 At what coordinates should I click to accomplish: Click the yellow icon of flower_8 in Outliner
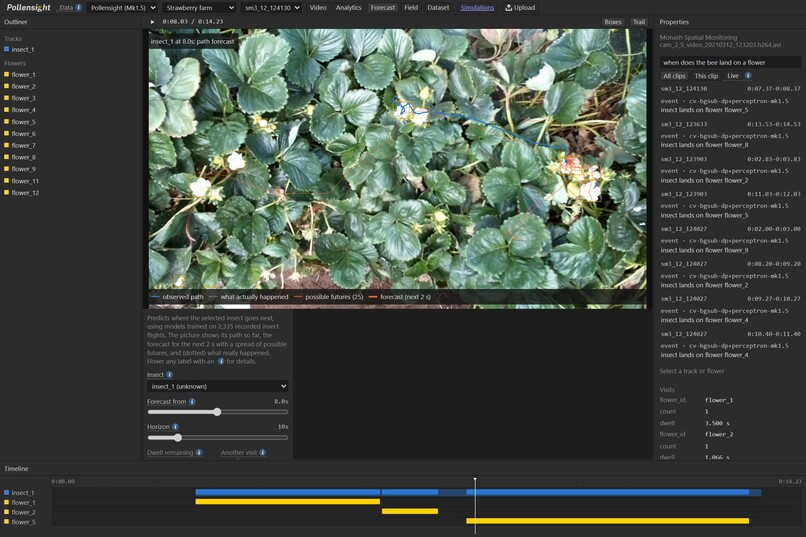(7, 157)
